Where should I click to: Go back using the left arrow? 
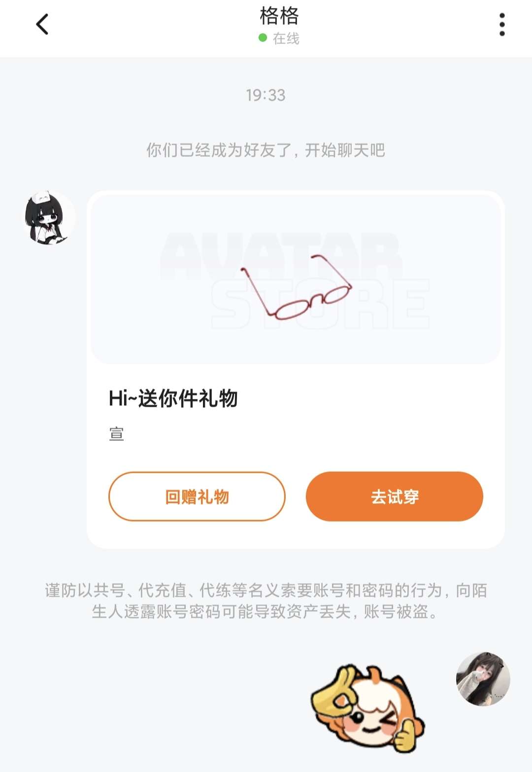point(42,24)
